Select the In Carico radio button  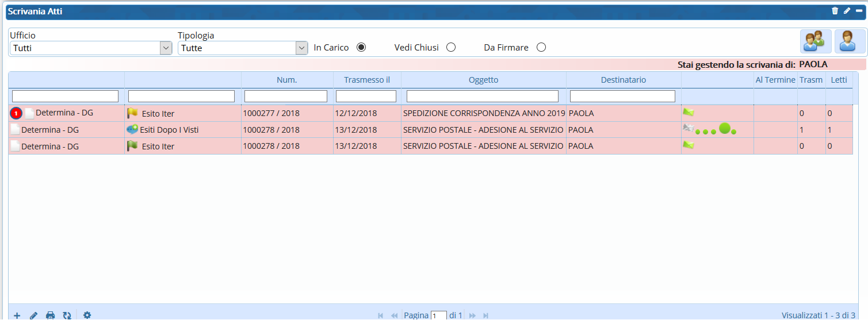click(361, 48)
